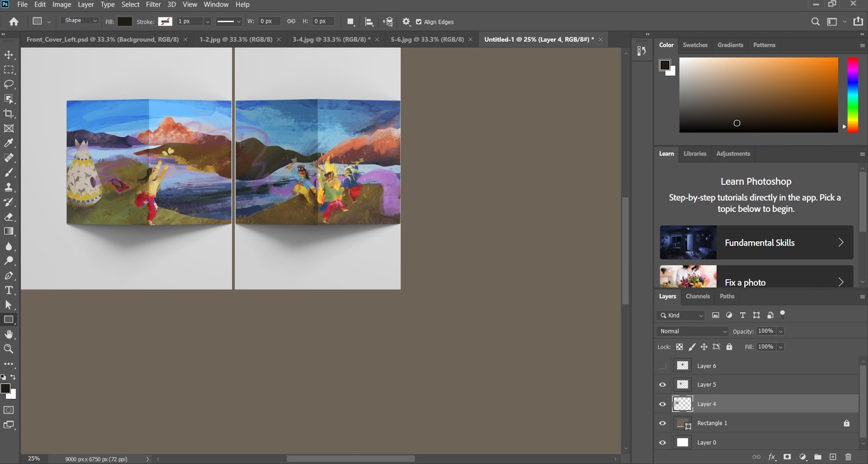Select the Dodge tool
868x464 pixels.
tap(9, 261)
